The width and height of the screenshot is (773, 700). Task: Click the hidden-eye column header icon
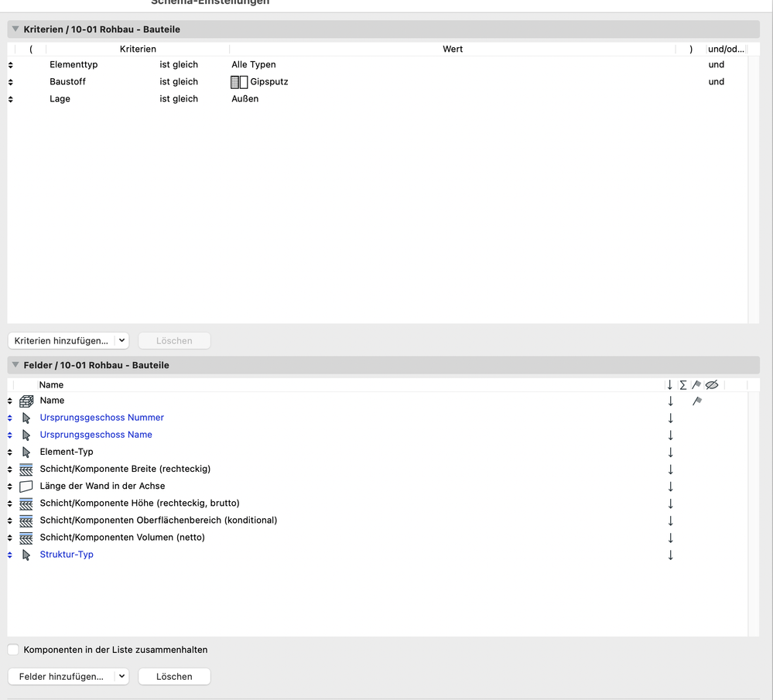(712, 384)
